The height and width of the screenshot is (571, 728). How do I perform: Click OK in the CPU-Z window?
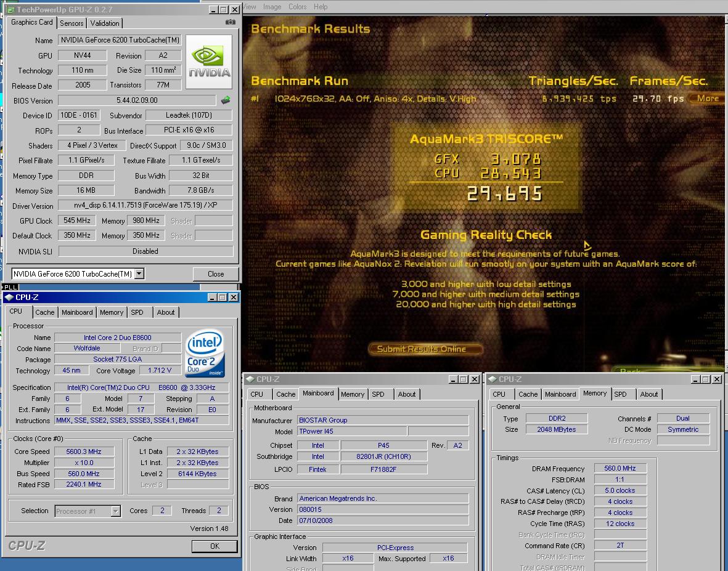pyautogui.click(x=215, y=546)
